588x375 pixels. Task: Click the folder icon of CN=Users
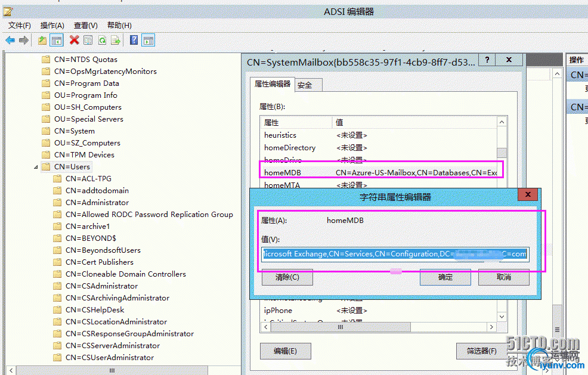46,166
